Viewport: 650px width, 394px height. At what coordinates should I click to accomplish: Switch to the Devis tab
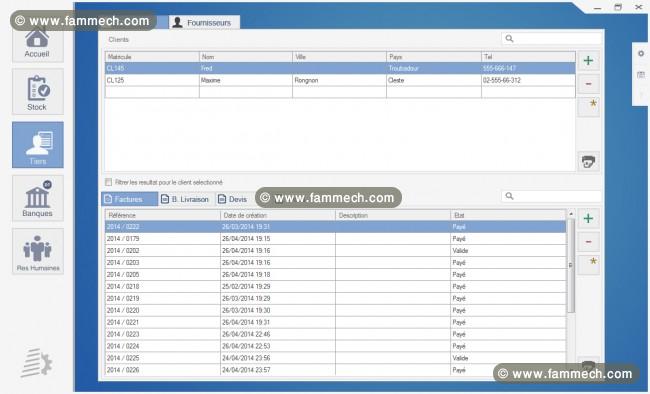[233, 199]
